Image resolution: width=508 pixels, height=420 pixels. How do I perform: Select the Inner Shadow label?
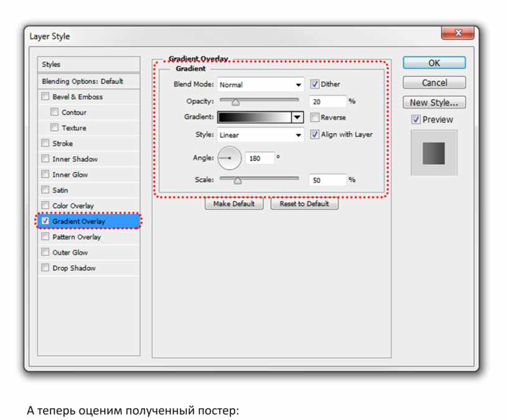click(x=75, y=159)
